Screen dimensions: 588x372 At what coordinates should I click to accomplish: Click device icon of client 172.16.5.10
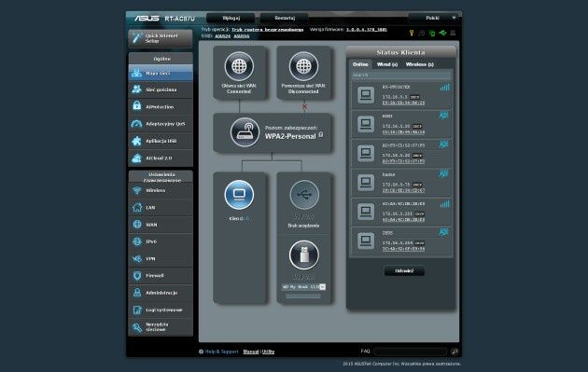coord(366,124)
